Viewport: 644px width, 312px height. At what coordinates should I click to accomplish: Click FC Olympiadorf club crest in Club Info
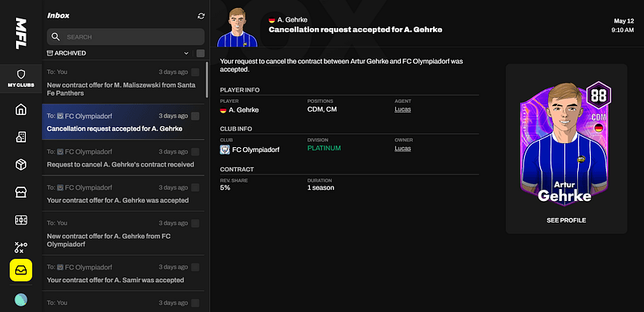225,150
